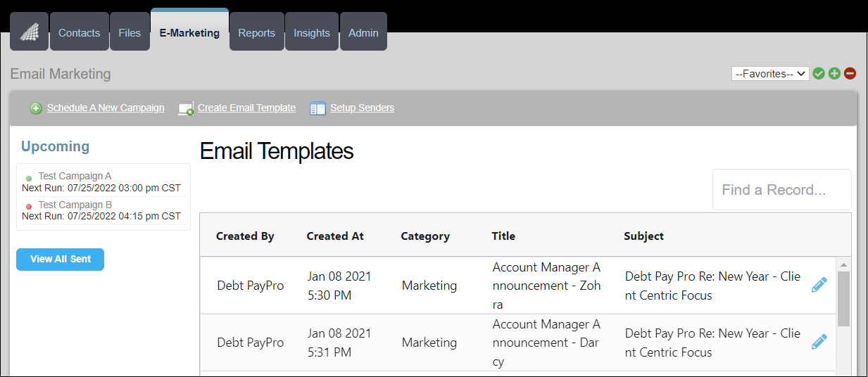Click Debt PayPro in the 5:31 PM row
This screenshot has height=377, width=868.
(251, 343)
